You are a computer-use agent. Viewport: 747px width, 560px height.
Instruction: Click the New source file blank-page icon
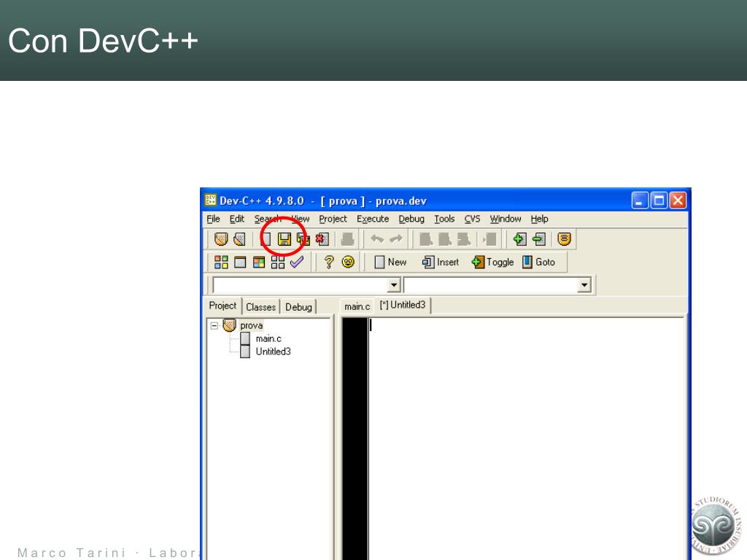(x=266, y=239)
